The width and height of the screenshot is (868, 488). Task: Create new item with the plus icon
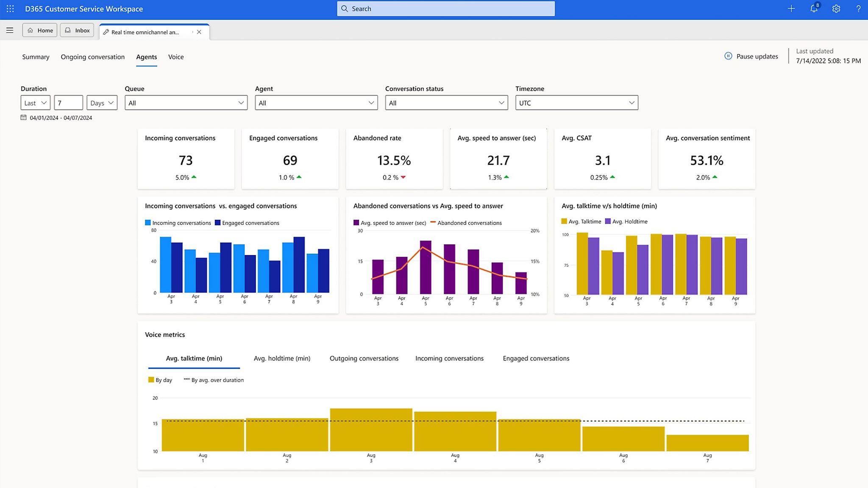click(x=791, y=8)
